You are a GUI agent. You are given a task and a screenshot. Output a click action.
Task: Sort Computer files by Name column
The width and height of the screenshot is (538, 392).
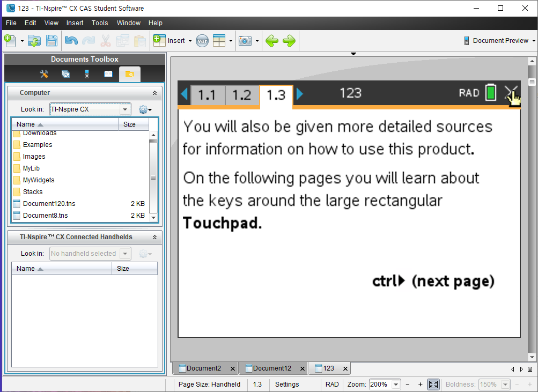point(65,124)
